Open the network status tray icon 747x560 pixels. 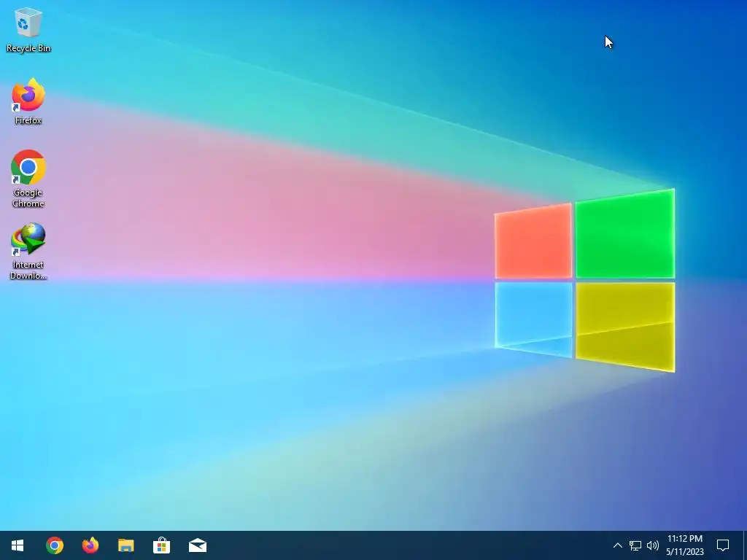[635, 545]
